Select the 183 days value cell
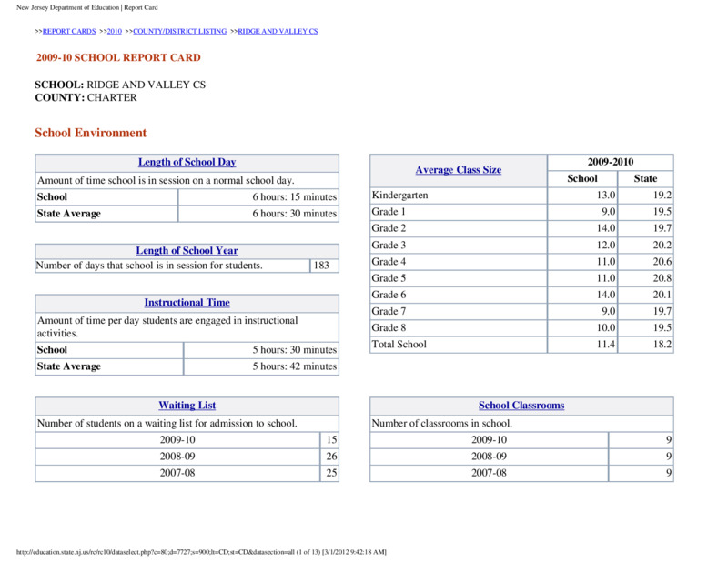This screenshot has height=562, width=728. click(324, 266)
